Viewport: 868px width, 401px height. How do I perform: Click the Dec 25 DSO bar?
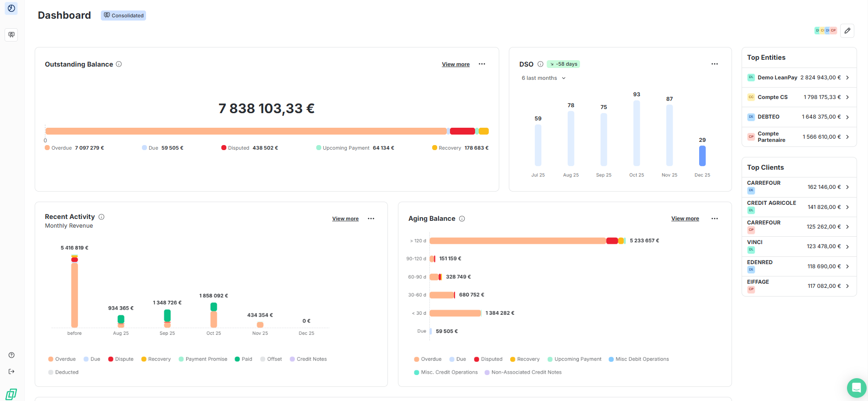click(x=702, y=156)
